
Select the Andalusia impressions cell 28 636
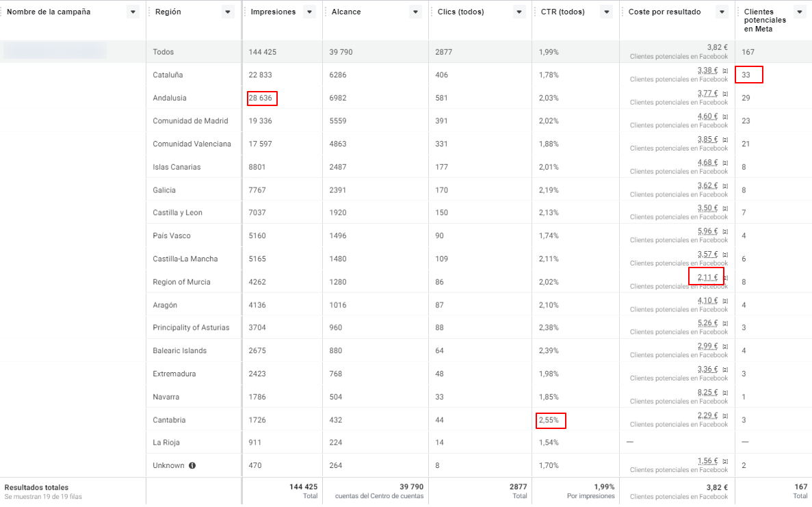(261, 98)
